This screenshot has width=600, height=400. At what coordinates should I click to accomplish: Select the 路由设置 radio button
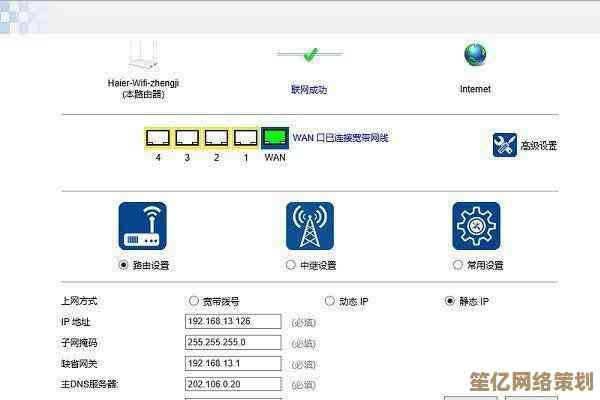pos(124,265)
